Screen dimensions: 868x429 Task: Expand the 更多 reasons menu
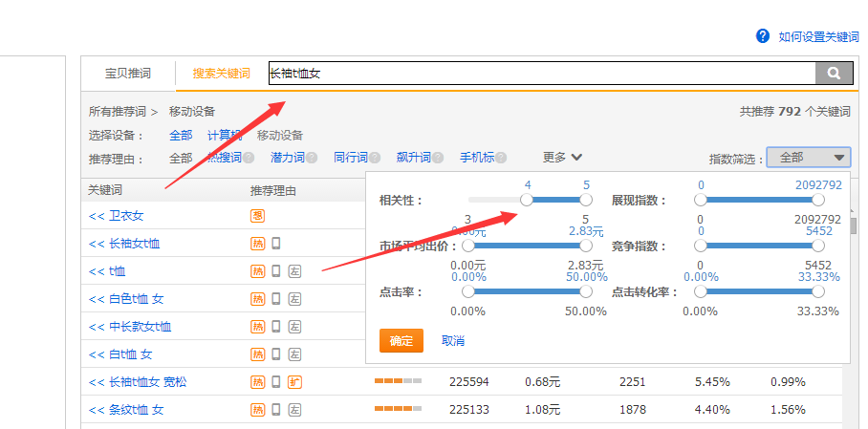562,158
